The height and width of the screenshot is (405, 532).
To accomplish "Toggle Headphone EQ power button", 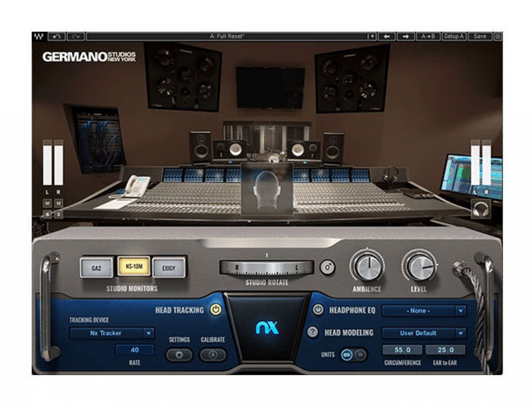I will [x=318, y=310].
